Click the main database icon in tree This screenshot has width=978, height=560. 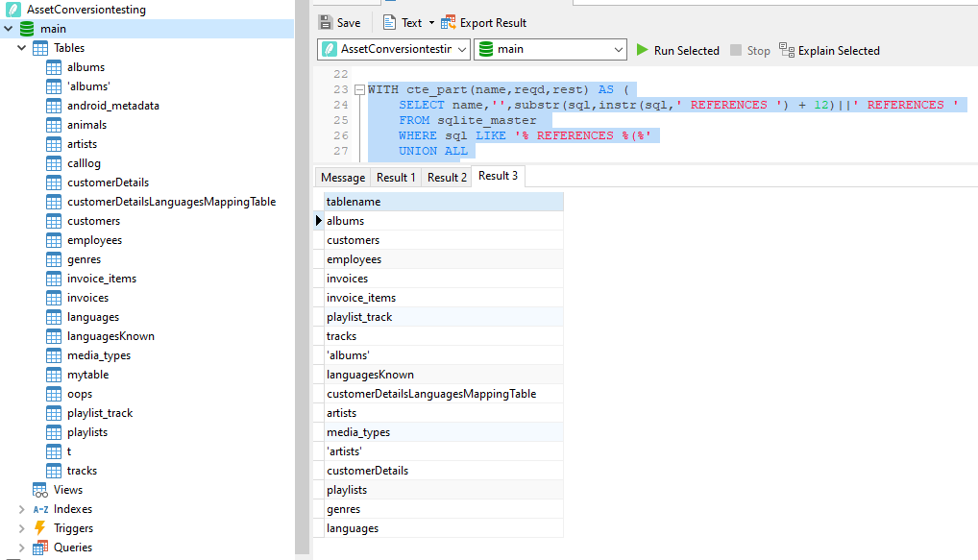(27, 29)
